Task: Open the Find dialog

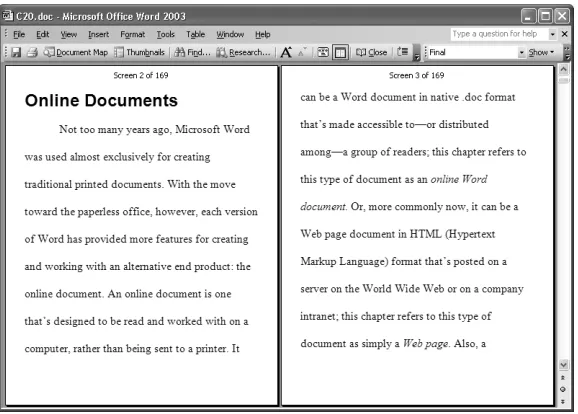Action: point(192,52)
